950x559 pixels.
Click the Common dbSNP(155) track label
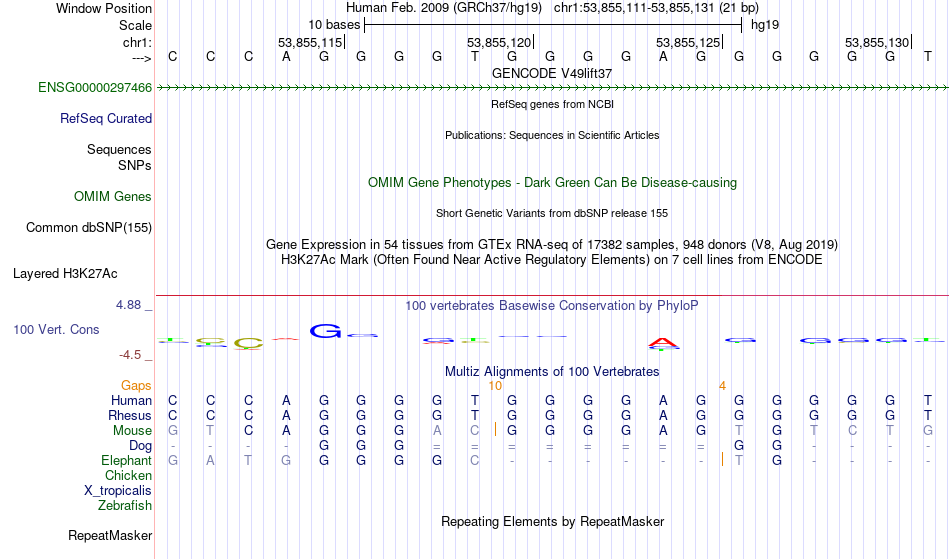(89, 228)
